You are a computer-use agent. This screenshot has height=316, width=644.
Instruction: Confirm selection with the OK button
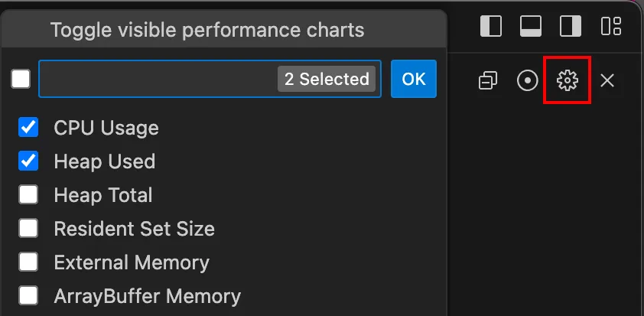[414, 79]
